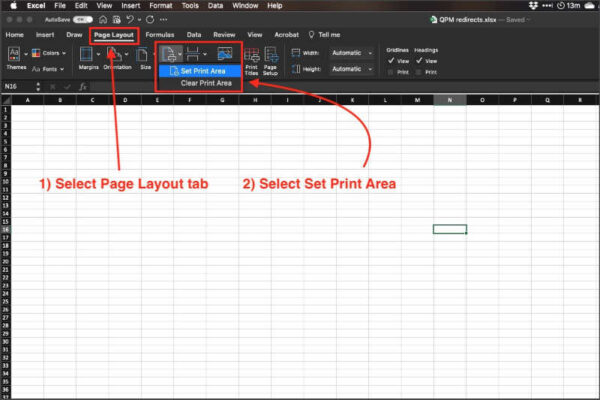Switch to the Review ribbon tab
Viewport: 600px width, 400px height.
pyautogui.click(x=224, y=35)
